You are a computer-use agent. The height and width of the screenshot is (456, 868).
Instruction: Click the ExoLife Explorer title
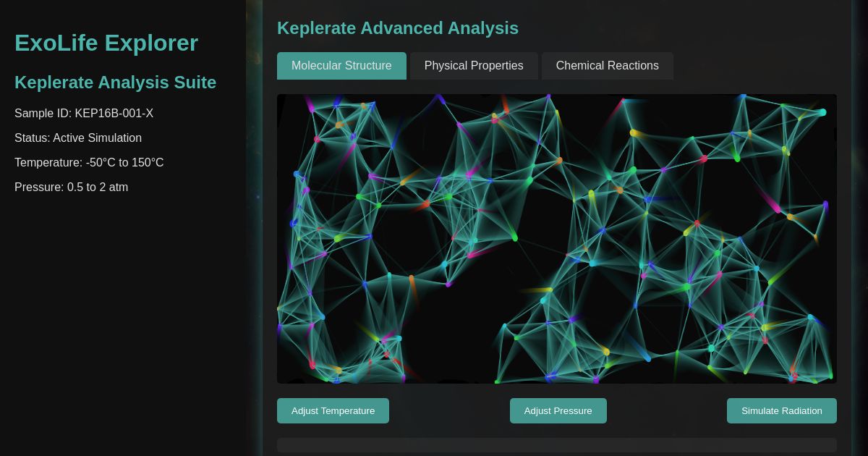[106, 43]
